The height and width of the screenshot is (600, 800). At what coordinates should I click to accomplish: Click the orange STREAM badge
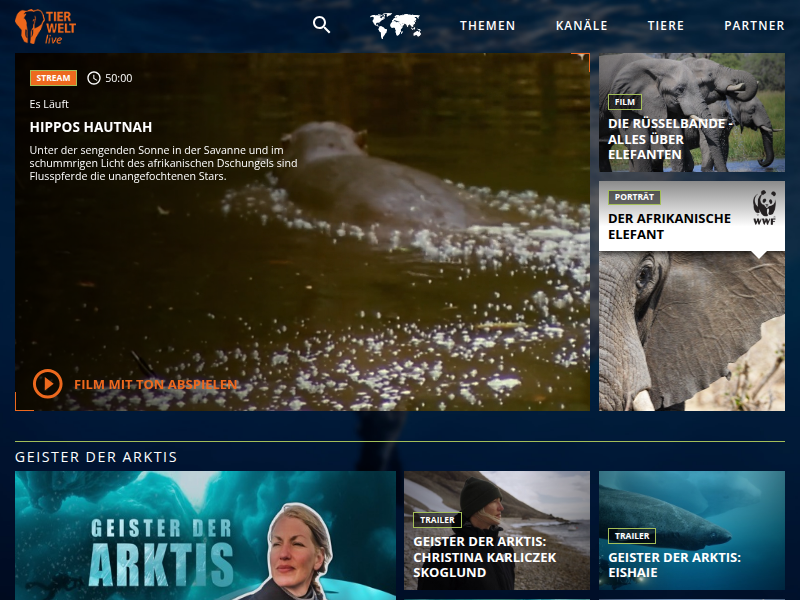tap(53, 78)
